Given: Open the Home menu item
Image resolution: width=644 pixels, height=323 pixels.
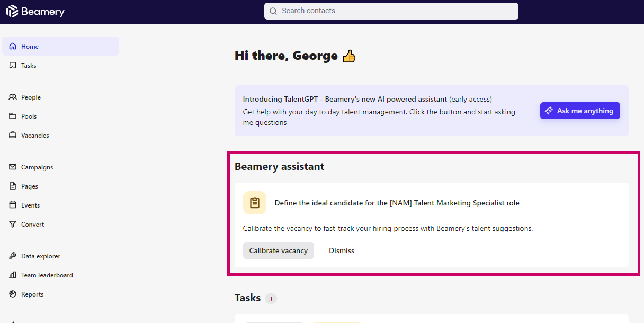Looking at the screenshot, I should point(60,47).
